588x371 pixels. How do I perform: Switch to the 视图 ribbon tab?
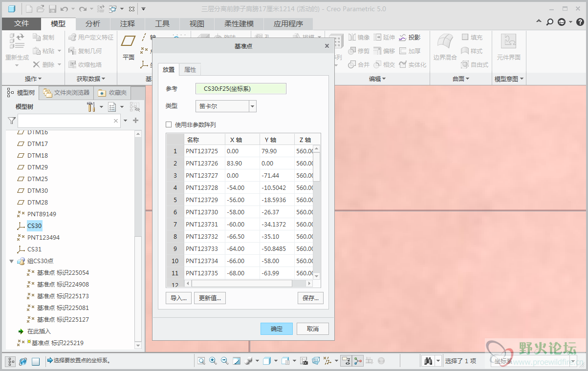197,23
